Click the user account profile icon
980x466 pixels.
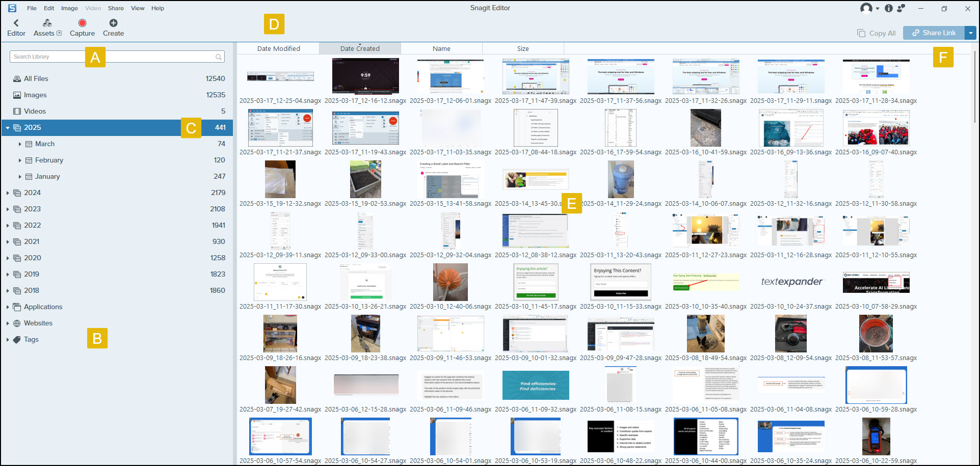pyautogui.click(x=866, y=8)
